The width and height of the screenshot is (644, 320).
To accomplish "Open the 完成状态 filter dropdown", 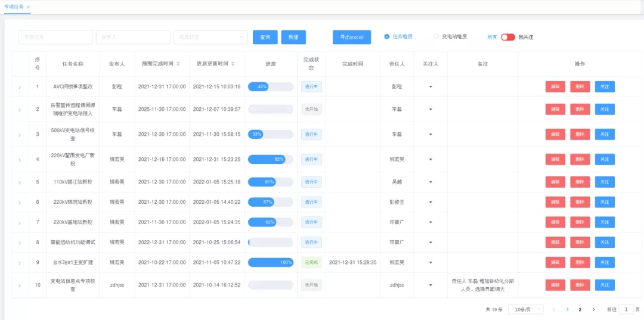I will click(210, 38).
